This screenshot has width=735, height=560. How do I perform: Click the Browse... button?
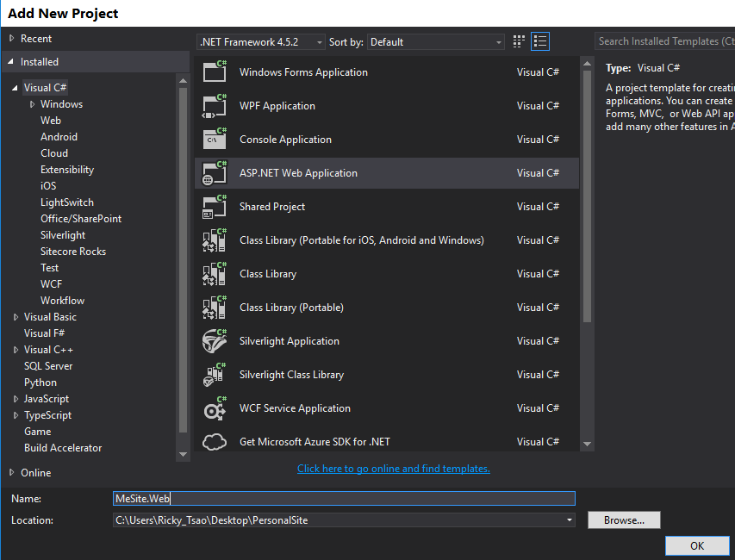pyautogui.click(x=624, y=520)
